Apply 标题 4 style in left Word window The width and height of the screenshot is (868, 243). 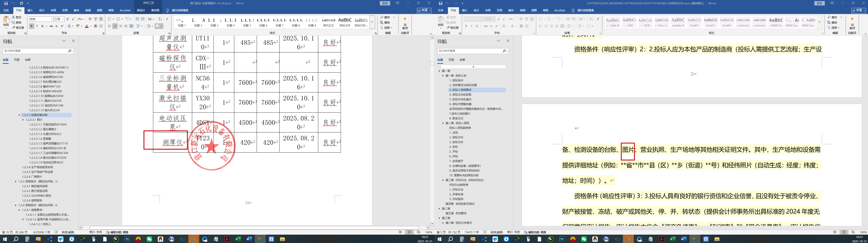tap(231, 22)
